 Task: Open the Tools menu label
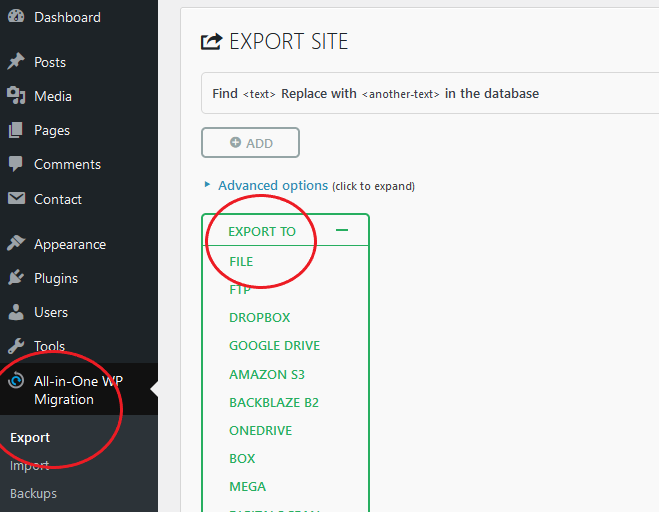pos(50,346)
